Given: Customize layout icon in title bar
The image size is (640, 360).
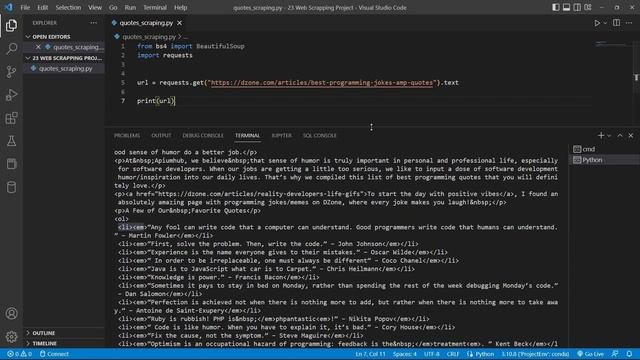Looking at the screenshot, I should (588, 7).
